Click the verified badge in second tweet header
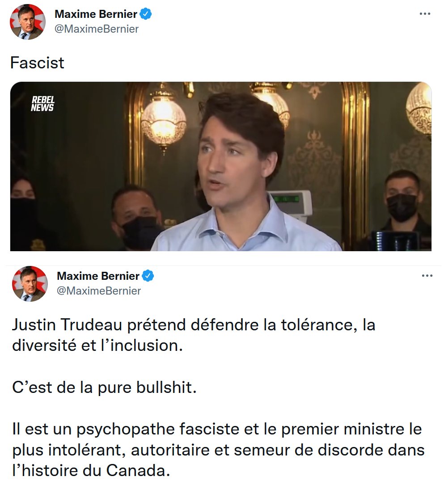 (148, 276)
